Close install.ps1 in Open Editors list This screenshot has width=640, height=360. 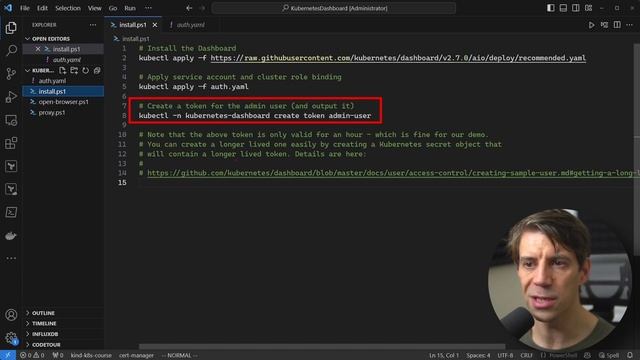[38, 49]
